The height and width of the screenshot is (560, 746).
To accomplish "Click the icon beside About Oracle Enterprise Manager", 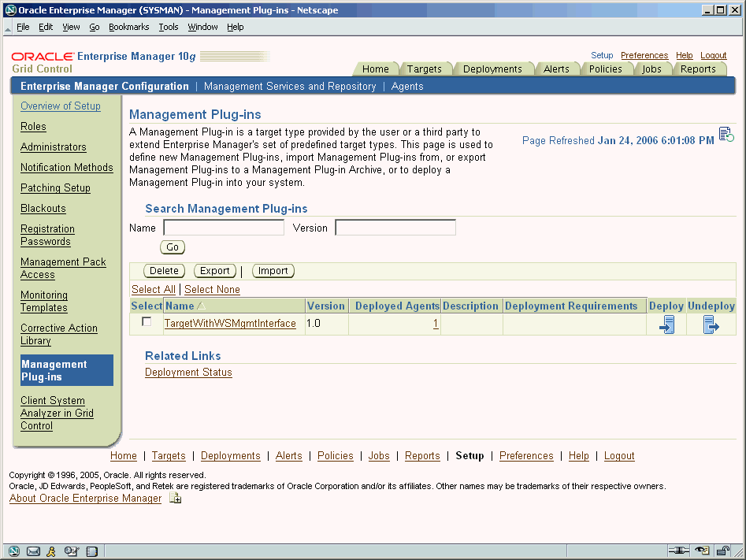I will 175,497.
